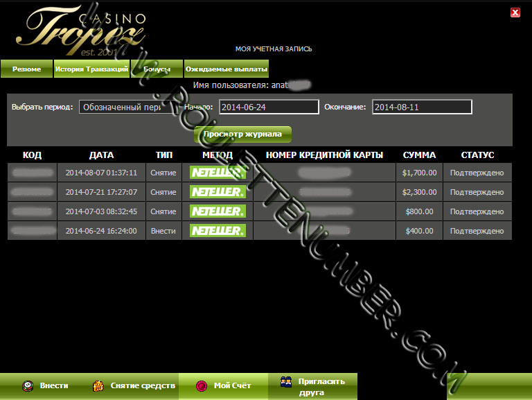Viewport: 532px width, 400px height.
Task: Click Пригласить друга button
Action: coord(313,387)
